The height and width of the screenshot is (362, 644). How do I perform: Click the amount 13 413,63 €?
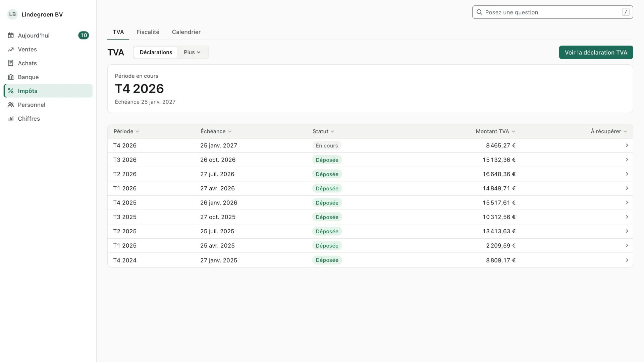pos(499,231)
